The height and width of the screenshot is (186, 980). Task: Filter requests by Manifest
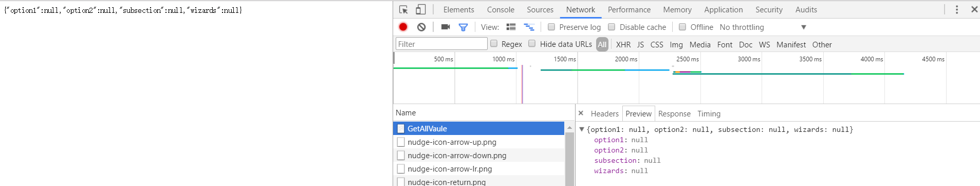coord(791,44)
